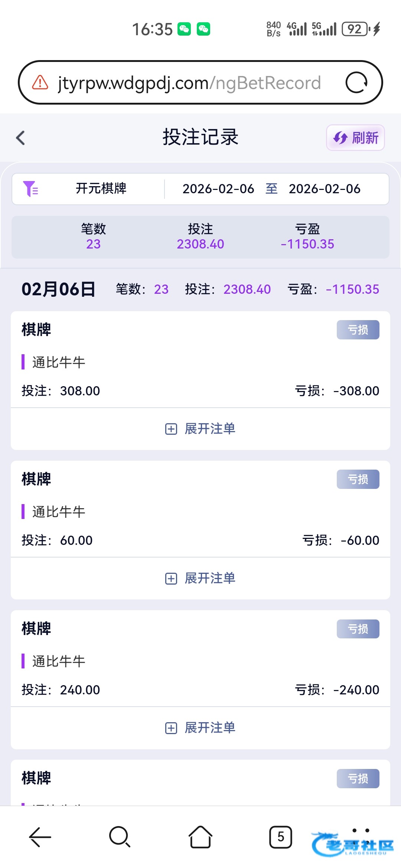
Task: Expand 展开注单 for the 60.00 bet
Action: [200, 578]
